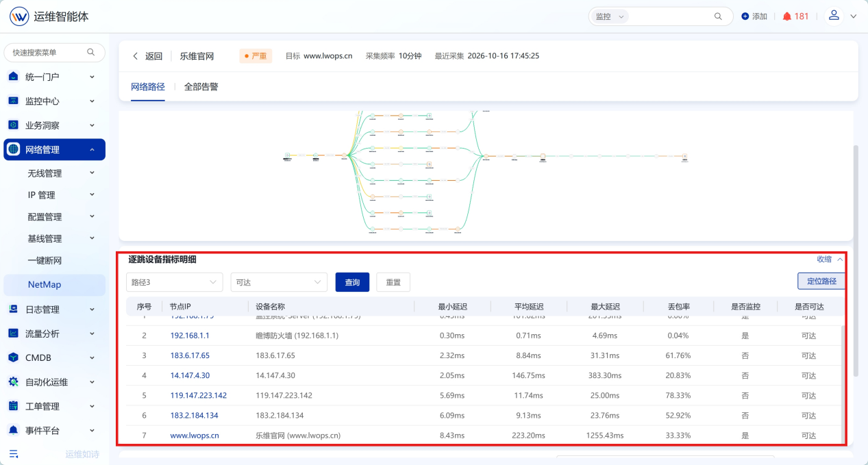Expand the 基线管理 submenu
Screen dimensions: 868x465
click(92, 238)
